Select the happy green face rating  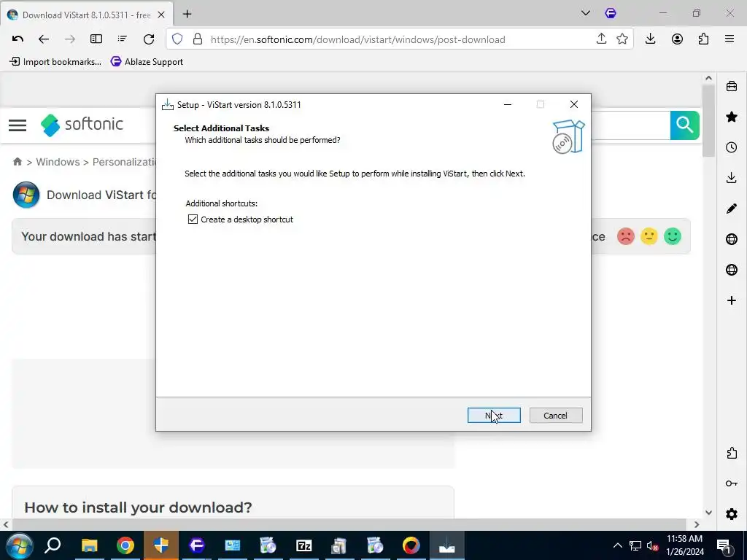672,236
